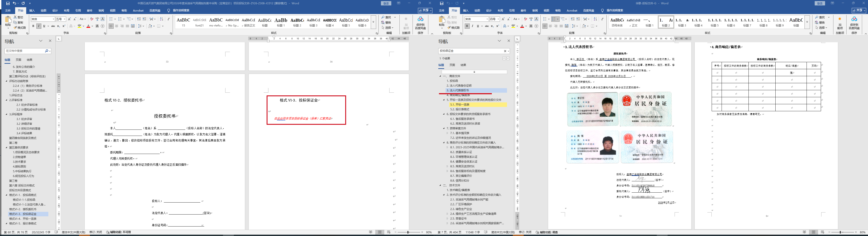Align text right in right Word window

pos(556,26)
